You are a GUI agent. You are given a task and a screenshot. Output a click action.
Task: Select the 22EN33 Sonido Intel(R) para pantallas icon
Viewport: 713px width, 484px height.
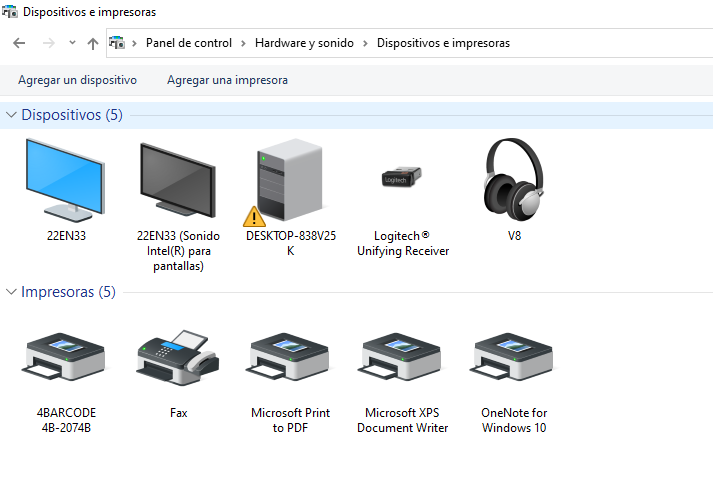click(178, 180)
